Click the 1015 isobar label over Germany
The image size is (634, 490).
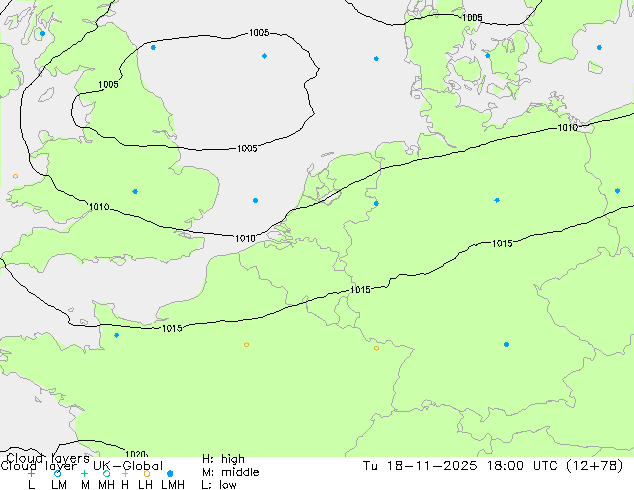tap(502, 243)
